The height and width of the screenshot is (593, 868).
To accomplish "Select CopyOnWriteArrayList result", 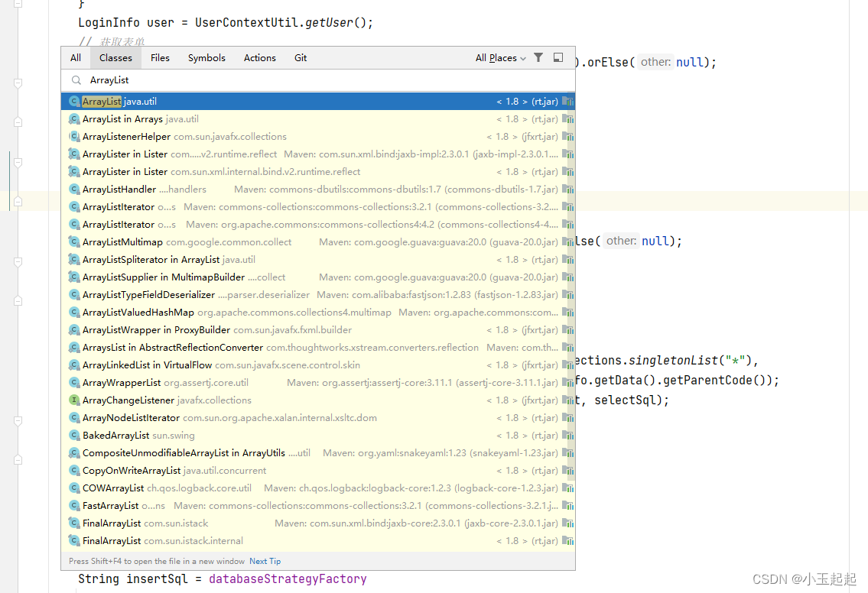I will click(318, 471).
